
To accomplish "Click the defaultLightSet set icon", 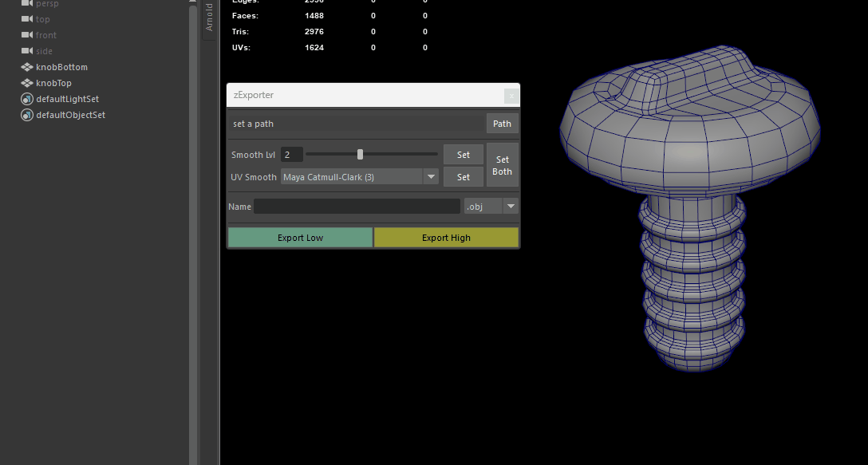I will 27,99.
